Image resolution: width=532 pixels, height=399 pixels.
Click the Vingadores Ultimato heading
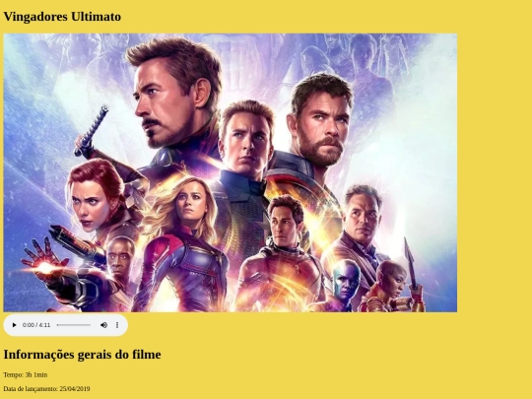[62, 17]
